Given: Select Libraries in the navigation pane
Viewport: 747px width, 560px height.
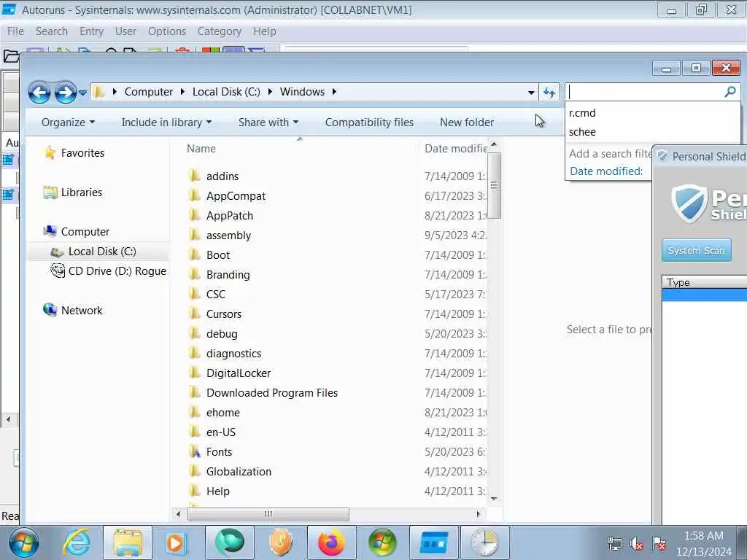Looking at the screenshot, I should 82,192.
